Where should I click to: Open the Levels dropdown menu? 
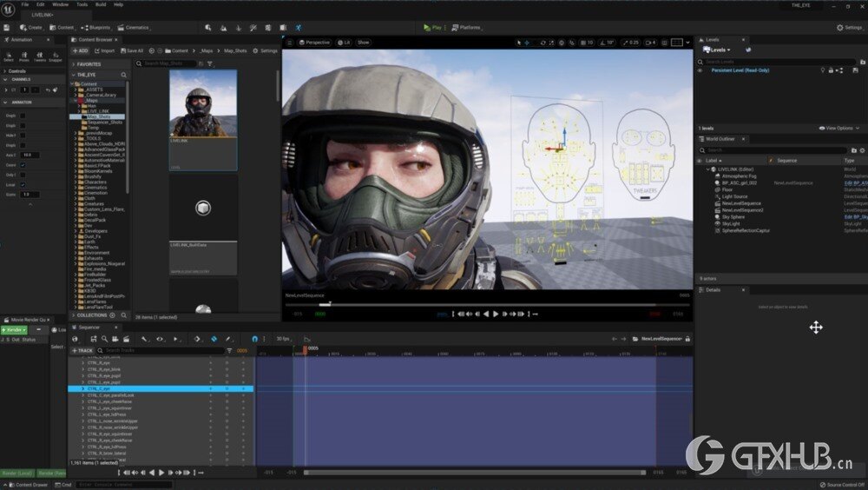717,50
